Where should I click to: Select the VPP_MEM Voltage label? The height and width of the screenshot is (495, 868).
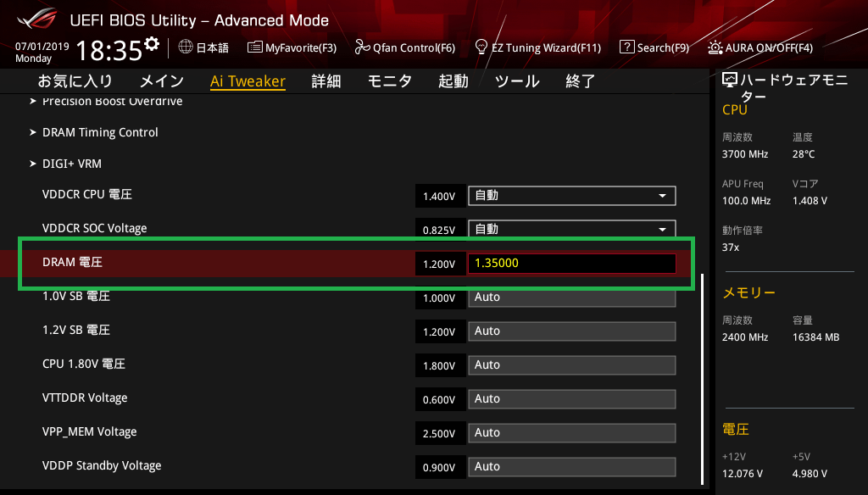click(90, 431)
